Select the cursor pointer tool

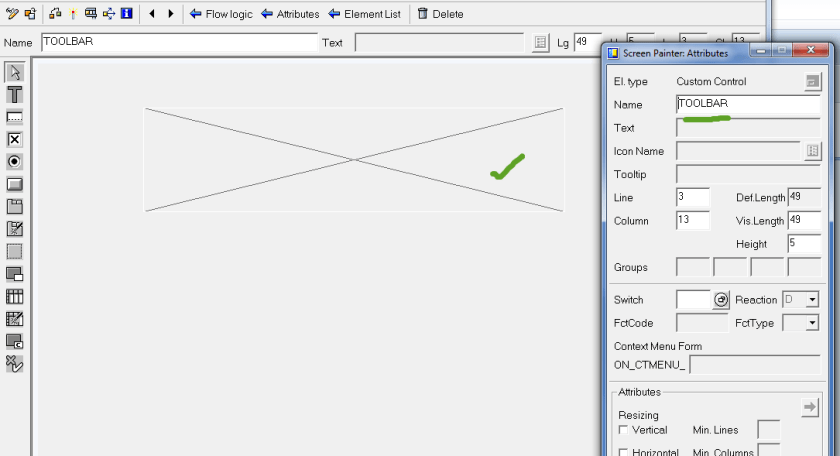pos(14,72)
